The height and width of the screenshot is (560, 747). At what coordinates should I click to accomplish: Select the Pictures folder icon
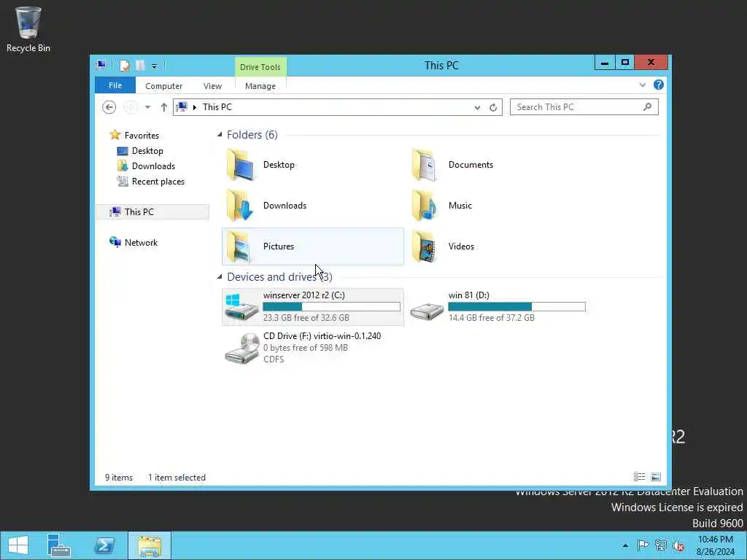tap(240, 246)
